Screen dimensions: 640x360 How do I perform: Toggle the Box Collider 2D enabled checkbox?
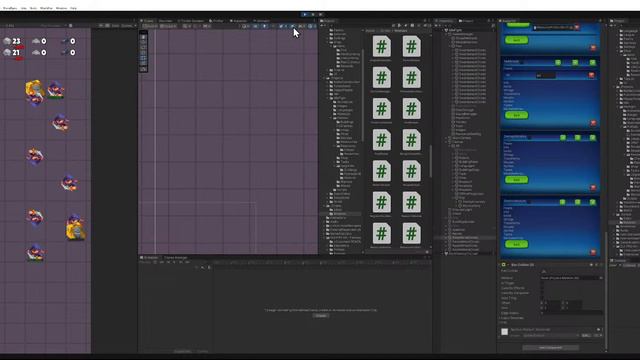508,265
